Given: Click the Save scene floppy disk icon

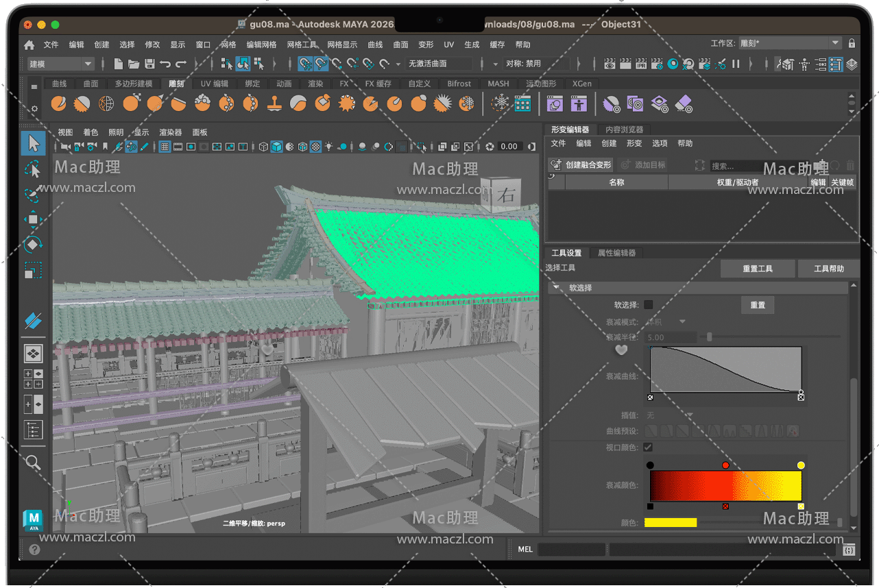Looking at the screenshot, I should 149,64.
